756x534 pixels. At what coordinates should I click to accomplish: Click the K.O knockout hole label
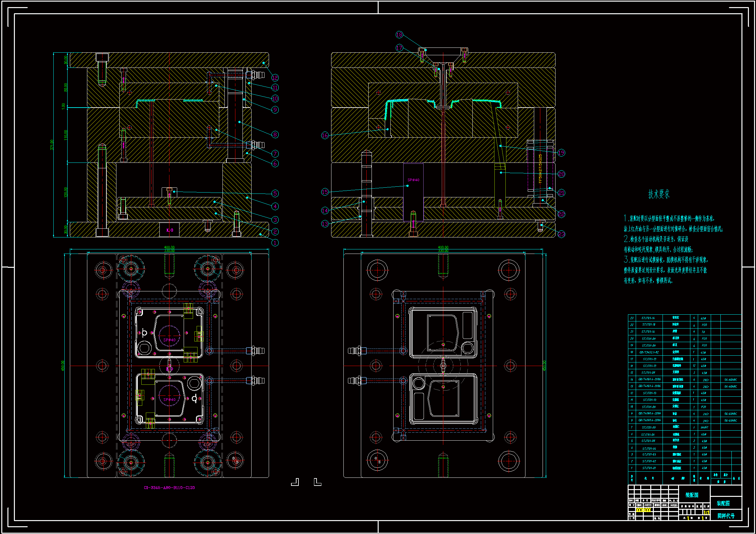(169, 230)
